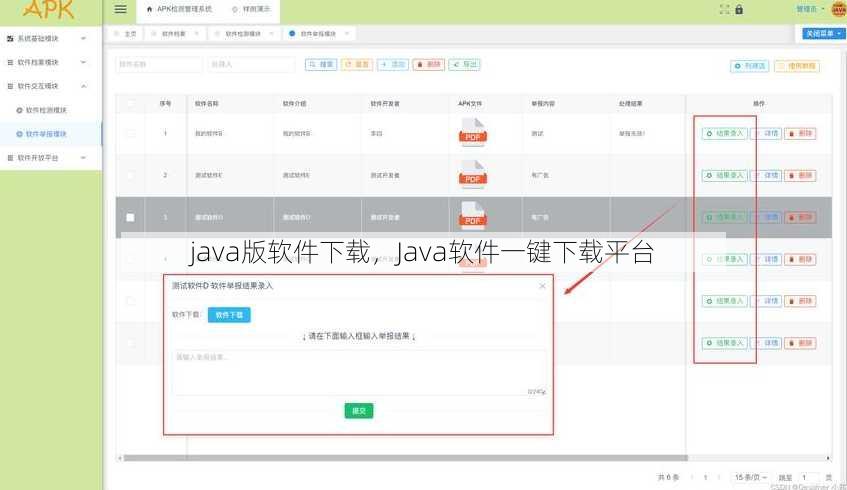Screen dimensions: 847x490
Task: Click the 使用教程 button
Action: (x=797, y=66)
